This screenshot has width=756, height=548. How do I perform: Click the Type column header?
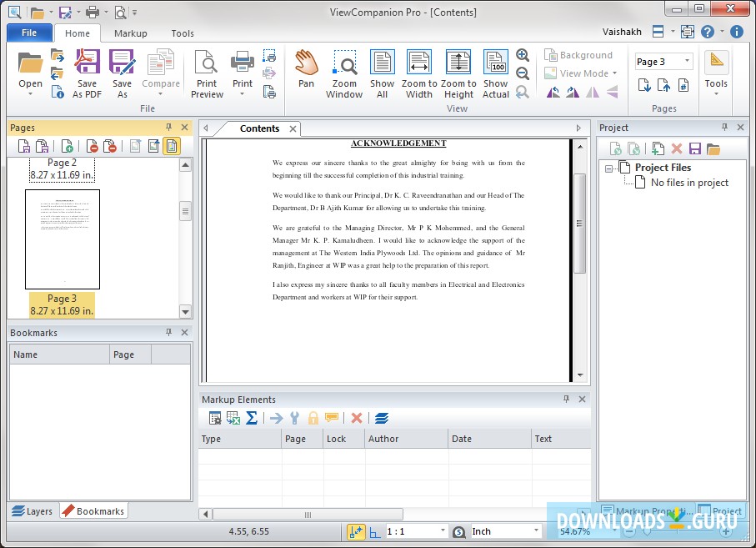tap(239, 439)
